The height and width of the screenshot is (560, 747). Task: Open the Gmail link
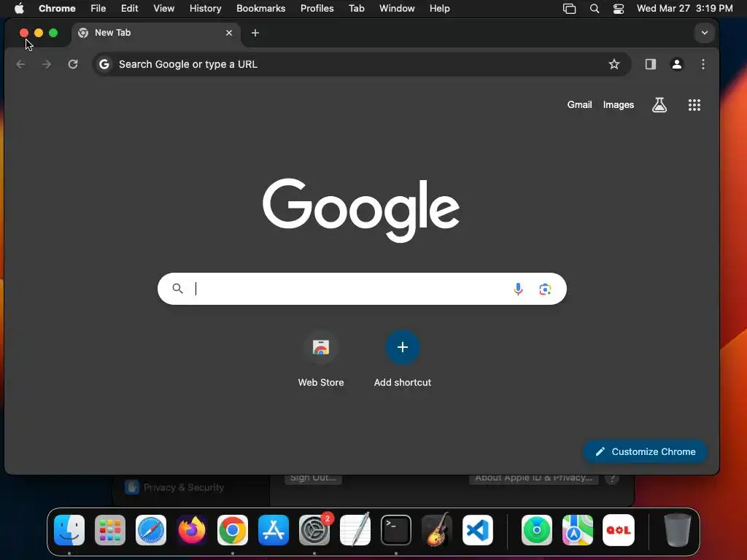pos(579,105)
